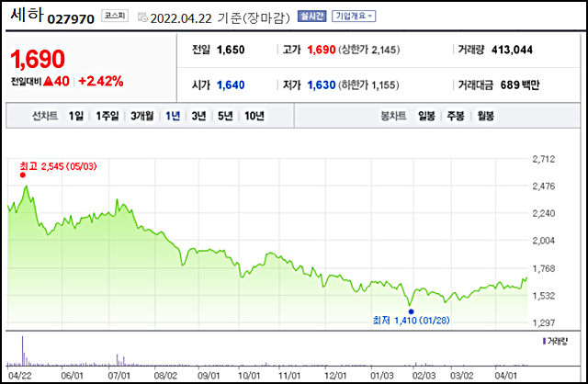Screen dimensions: 588x384
Task: Click the +2.42% change value
Action: [x=101, y=81]
